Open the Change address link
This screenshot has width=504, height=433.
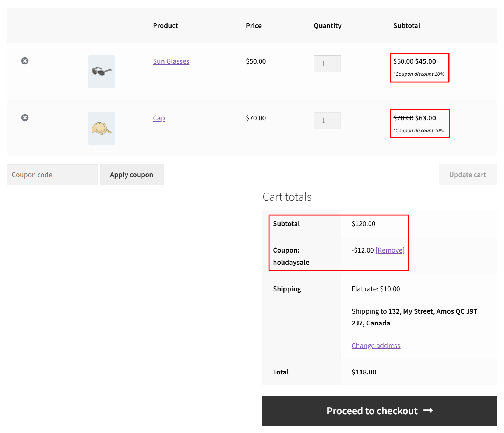click(x=376, y=346)
